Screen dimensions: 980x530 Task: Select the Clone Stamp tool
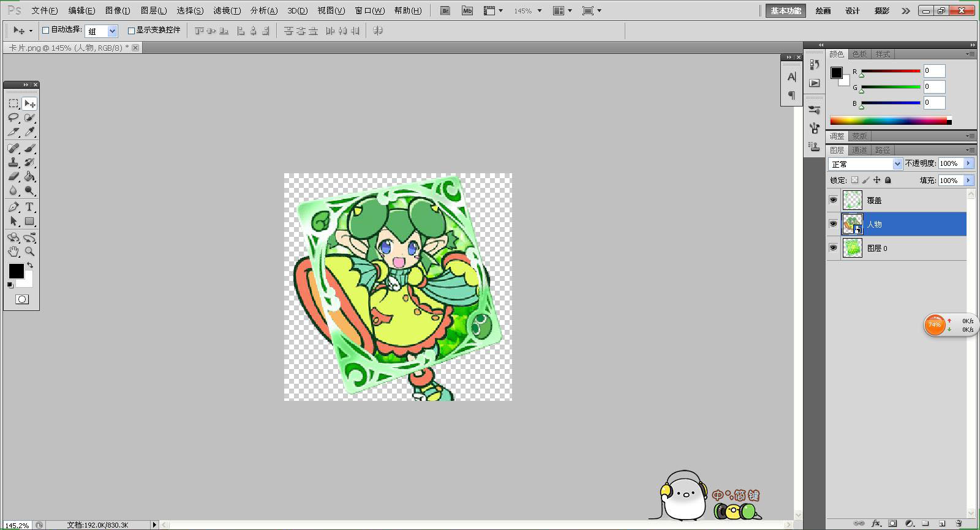point(13,162)
